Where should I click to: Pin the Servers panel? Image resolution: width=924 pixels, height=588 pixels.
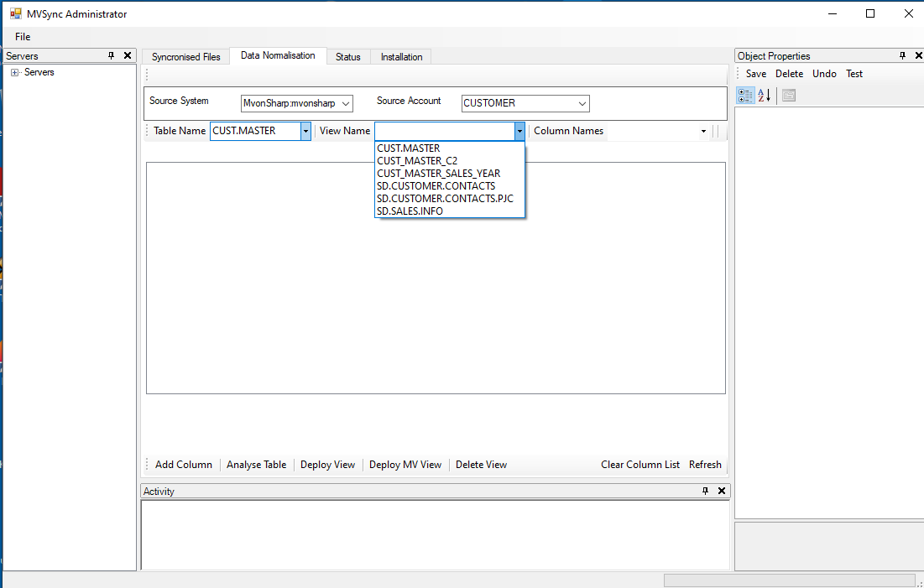(x=112, y=55)
